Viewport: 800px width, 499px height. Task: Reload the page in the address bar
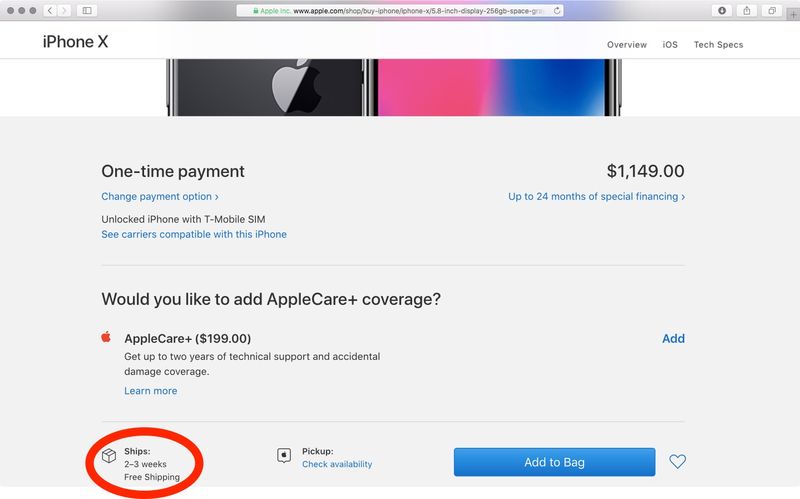click(x=557, y=10)
